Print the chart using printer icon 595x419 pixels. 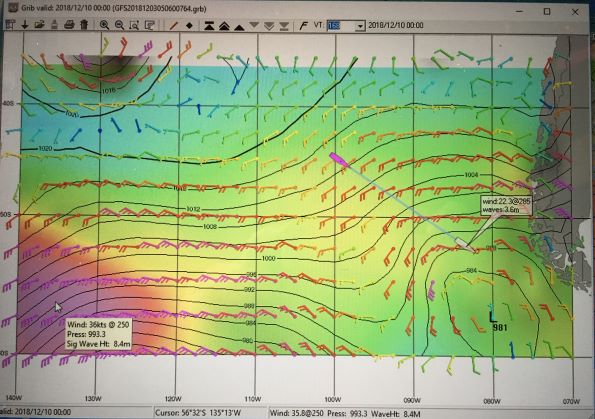coord(69,25)
